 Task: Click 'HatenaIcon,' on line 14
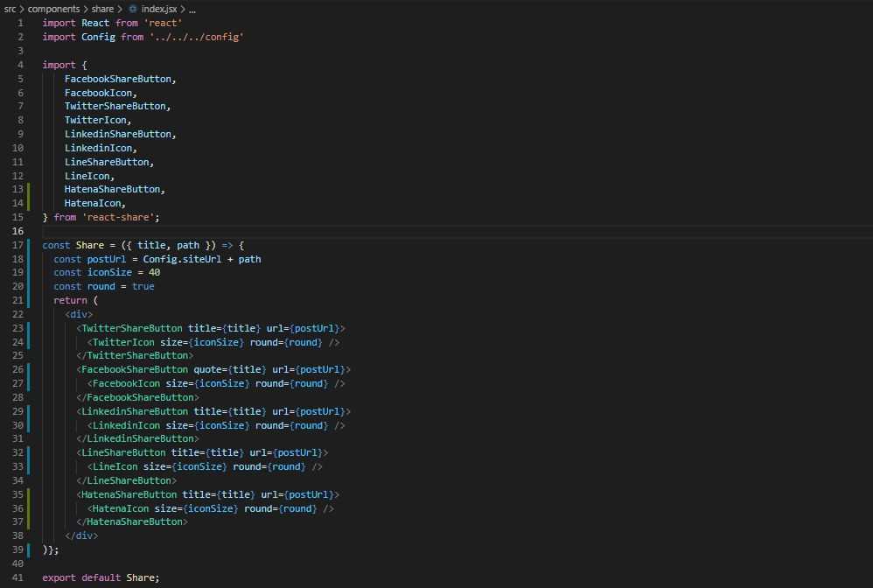[95, 203]
